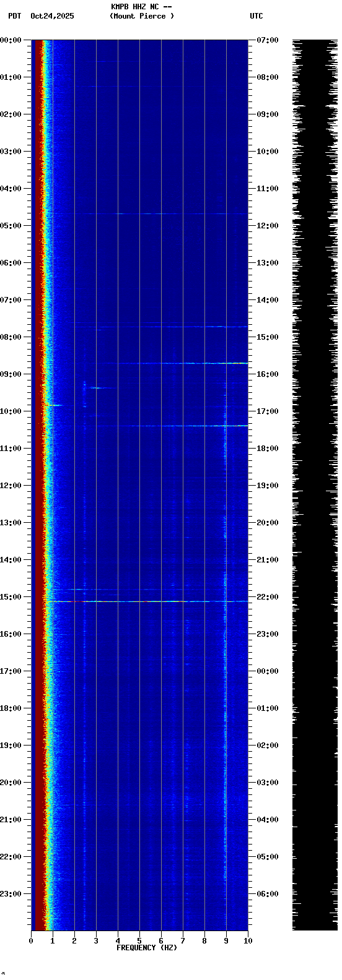
Task: Pick the 13:00 label on the UTC axis
Action: tap(268, 263)
